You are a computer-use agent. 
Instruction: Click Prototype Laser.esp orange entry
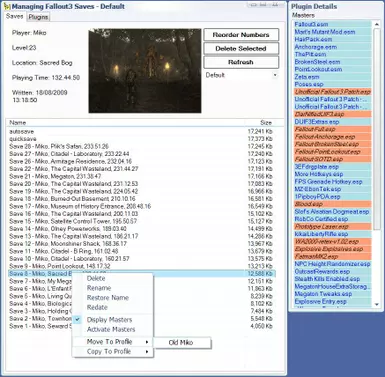coord(332,227)
